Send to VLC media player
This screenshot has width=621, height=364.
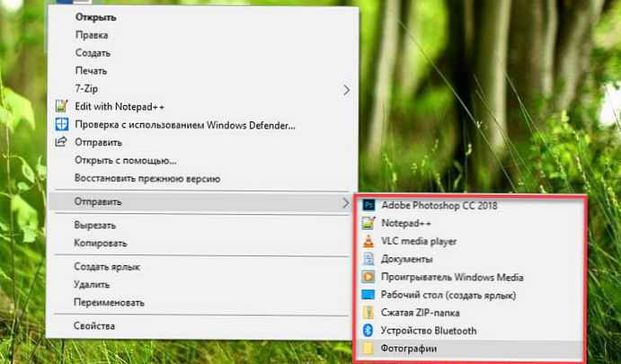(x=419, y=241)
